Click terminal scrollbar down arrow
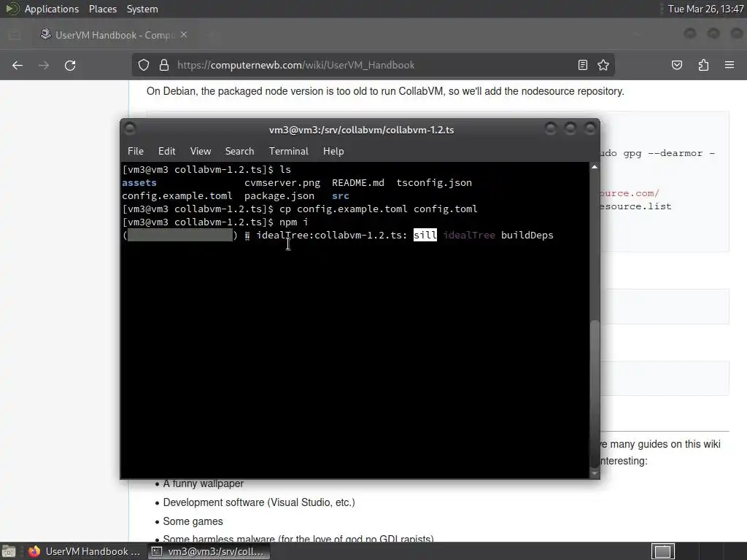 594,473
